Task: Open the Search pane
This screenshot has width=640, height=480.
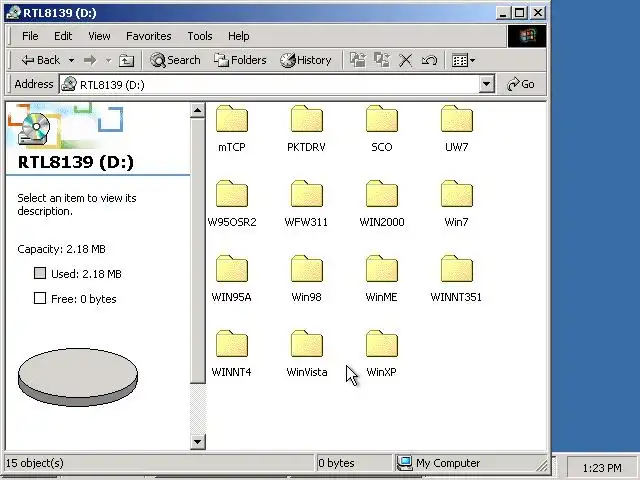Action: click(175, 60)
